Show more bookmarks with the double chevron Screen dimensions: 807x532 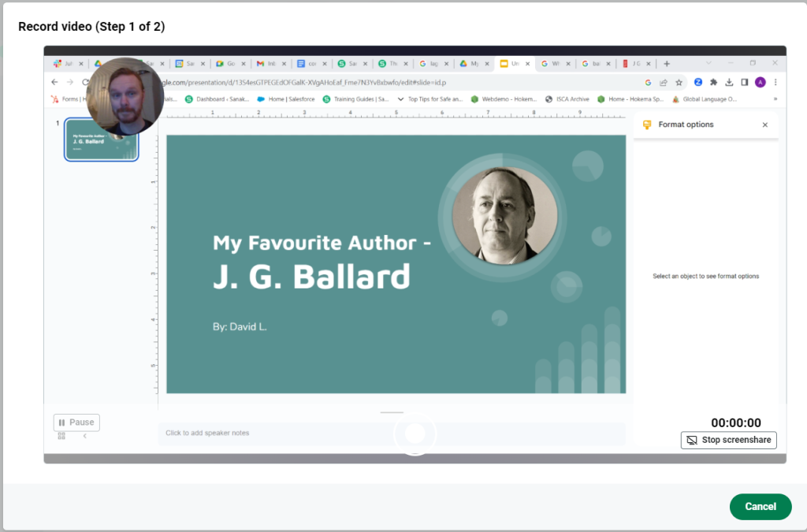coord(775,99)
